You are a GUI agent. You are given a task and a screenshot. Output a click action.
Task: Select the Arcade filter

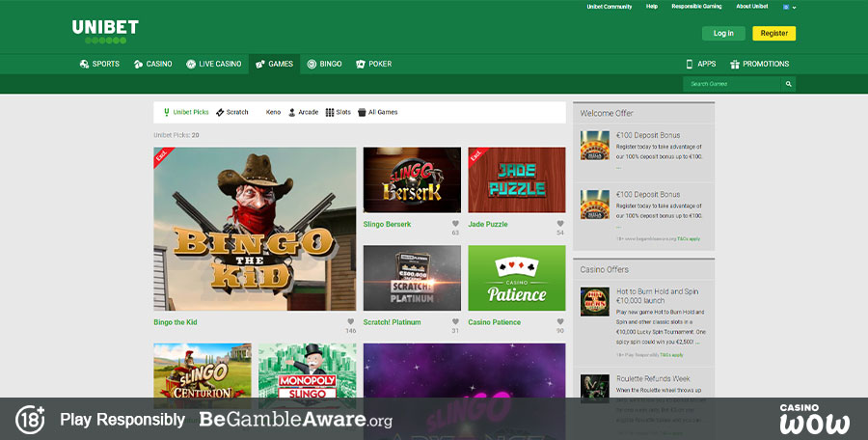(304, 112)
